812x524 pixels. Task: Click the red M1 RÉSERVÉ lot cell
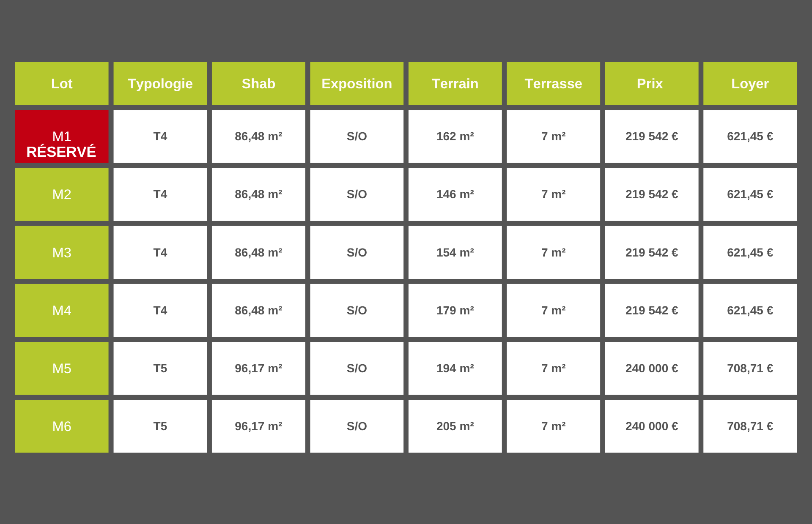(x=62, y=136)
